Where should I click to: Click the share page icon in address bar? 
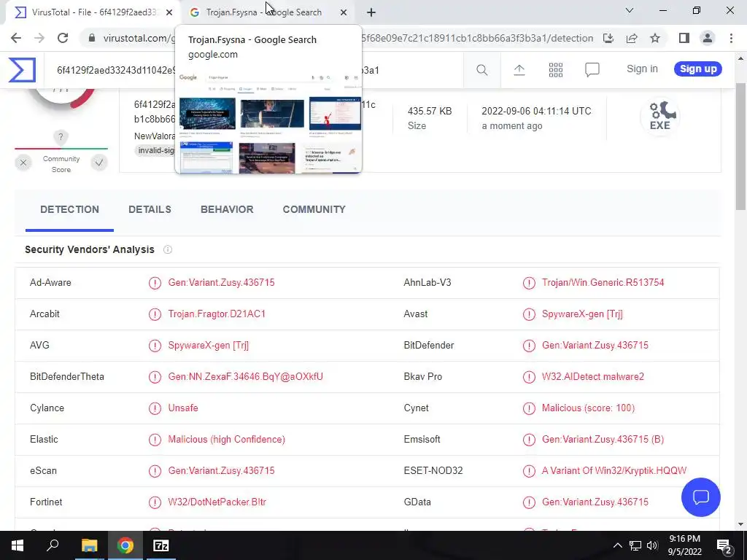coord(632,38)
